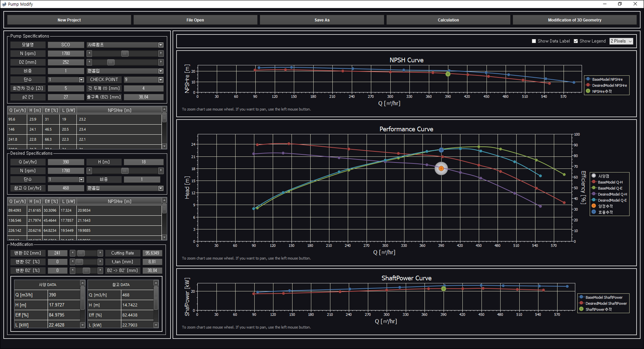644x349 pixels.
Task: Click the Desired Specifications H [m] field
Action: [x=143, y=162]
